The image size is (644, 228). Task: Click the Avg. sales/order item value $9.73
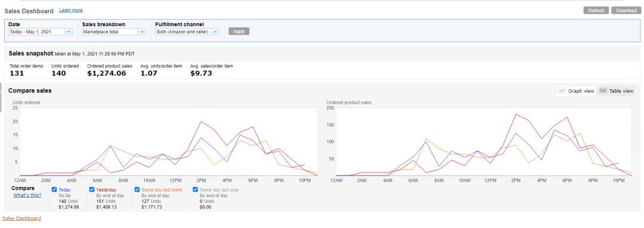202,73
